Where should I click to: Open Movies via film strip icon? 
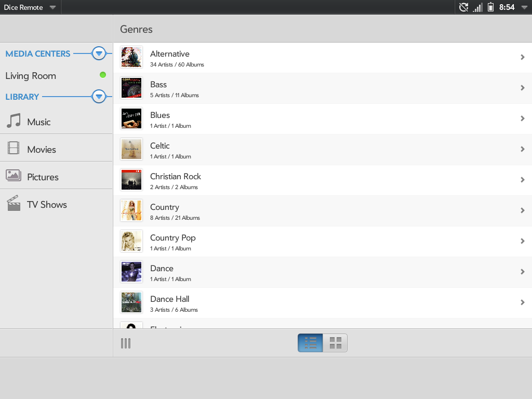[14, 149]
